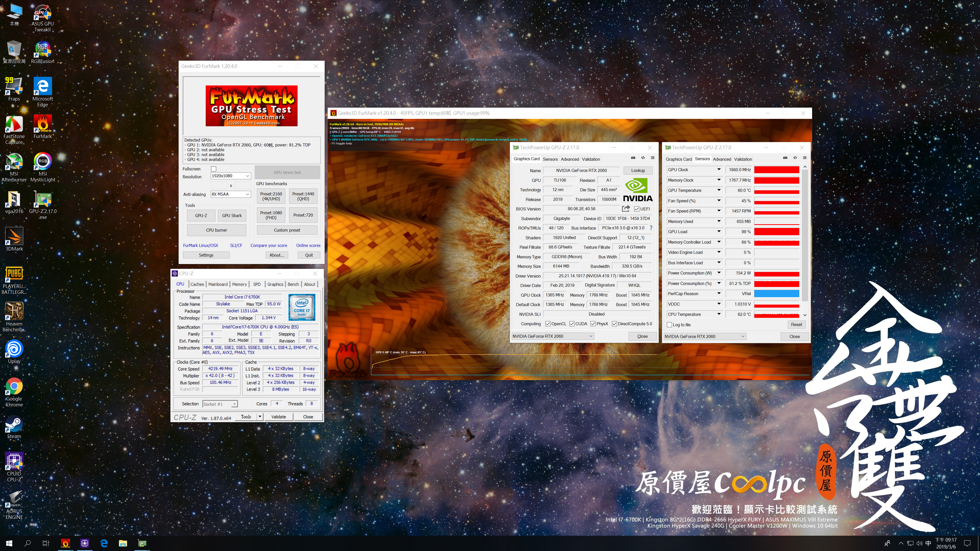Open GPU-Z.2.17.0.exe desktop icon
Screen dimensions: 980x551
43,205
